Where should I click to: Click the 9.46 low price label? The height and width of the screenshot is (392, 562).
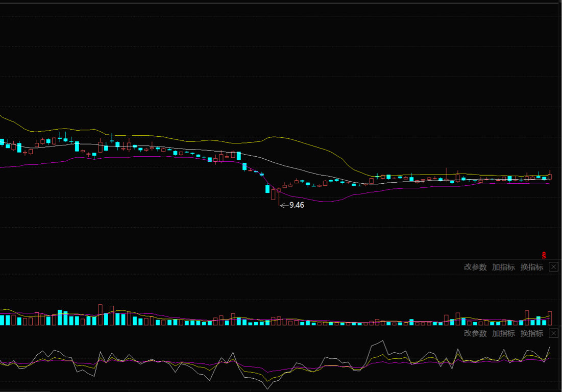tap(297, 205)
